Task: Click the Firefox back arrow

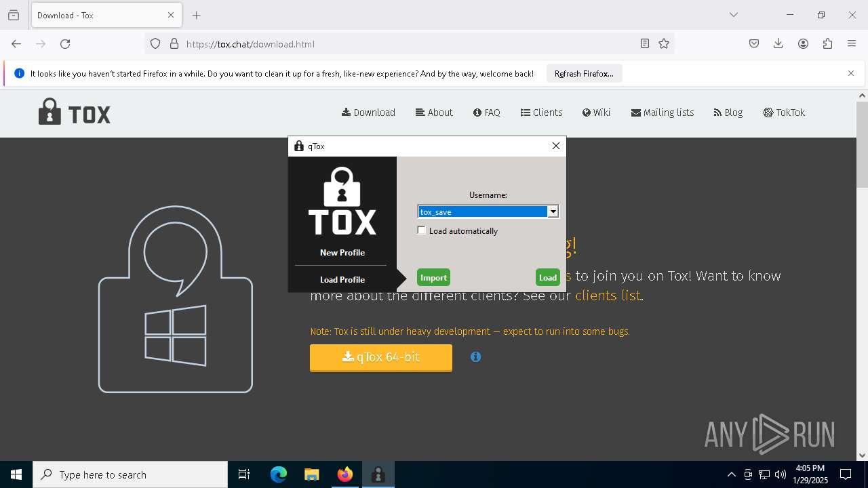Action: [16, 44]
